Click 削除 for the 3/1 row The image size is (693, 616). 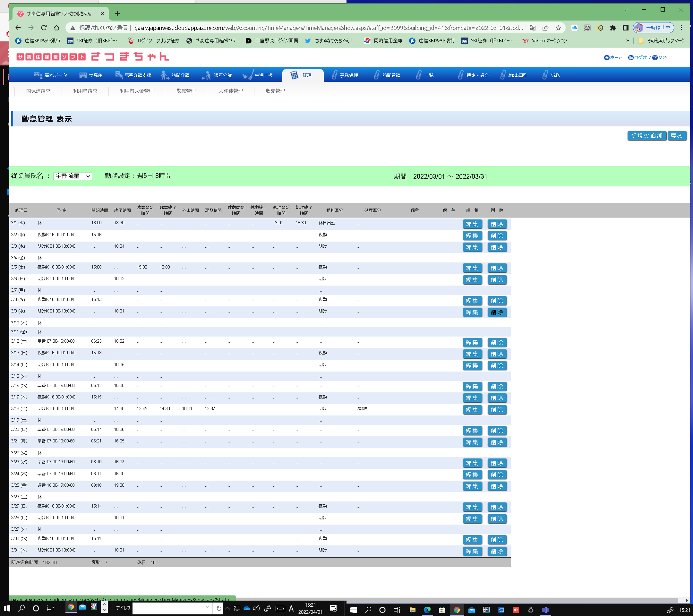tap(497, 224)
